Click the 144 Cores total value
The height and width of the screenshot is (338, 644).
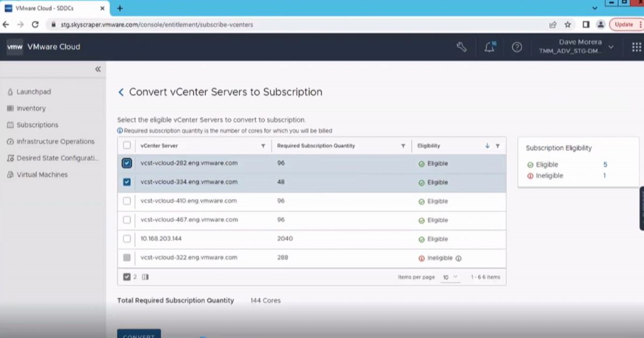(266, 300)
